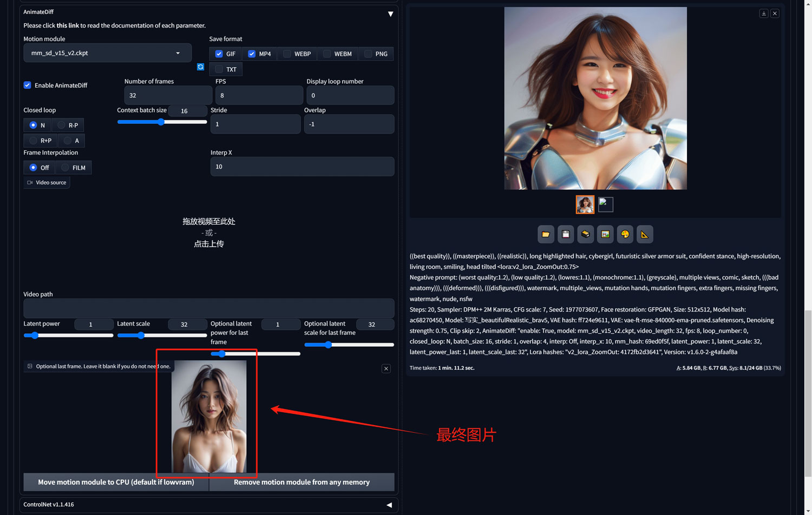Select the R+P closed loop option
This screenshot has width=812, height=515.
(34, 141)
